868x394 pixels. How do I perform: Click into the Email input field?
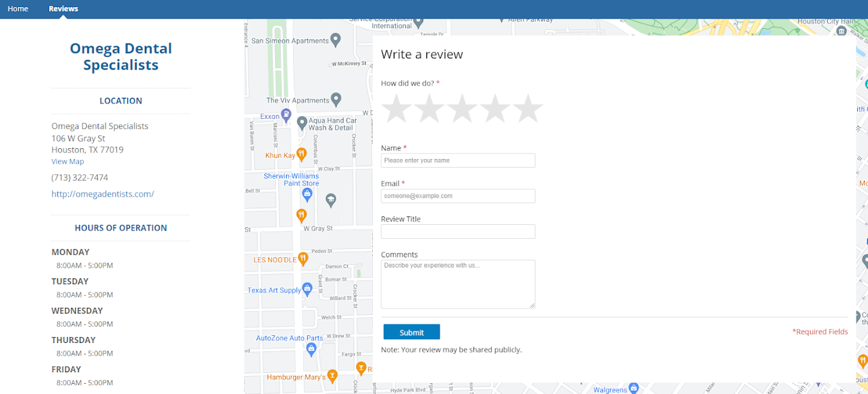pyautogui.click(x=458, y=196)
